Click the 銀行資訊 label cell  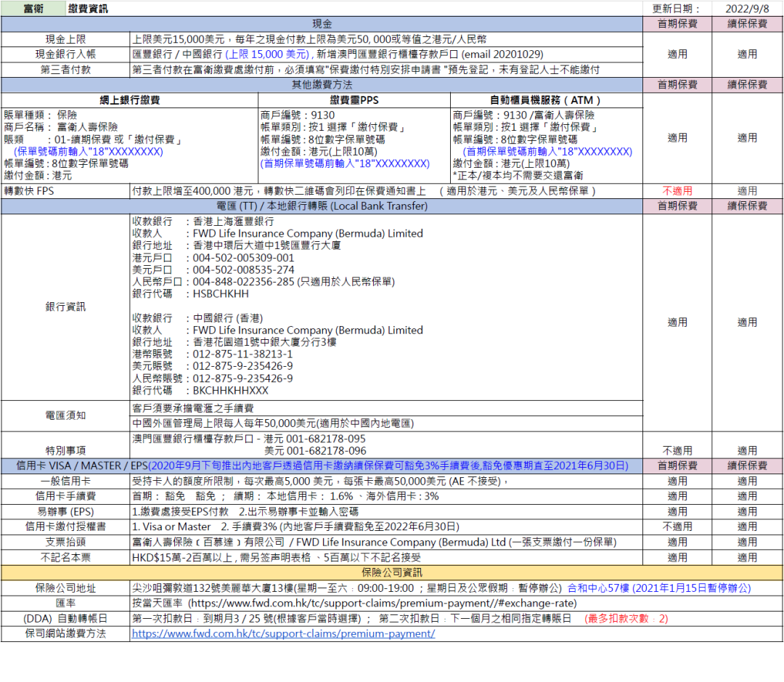pos(65,307)
